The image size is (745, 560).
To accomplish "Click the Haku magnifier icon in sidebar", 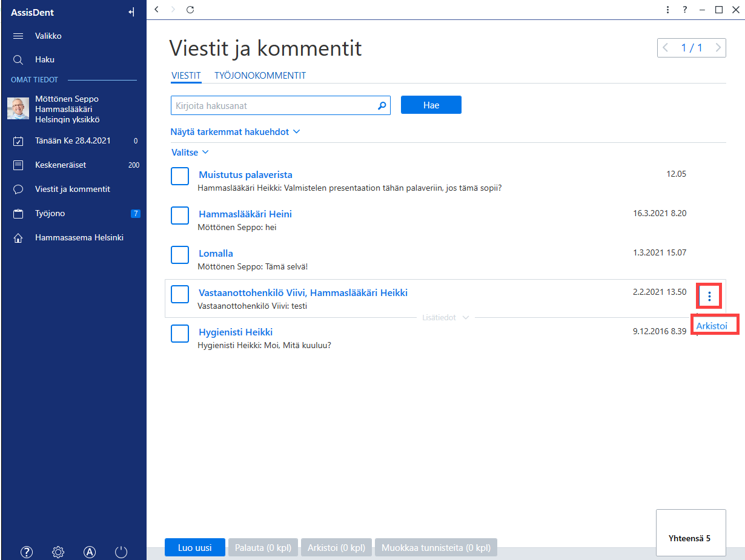I will (18, 60).
